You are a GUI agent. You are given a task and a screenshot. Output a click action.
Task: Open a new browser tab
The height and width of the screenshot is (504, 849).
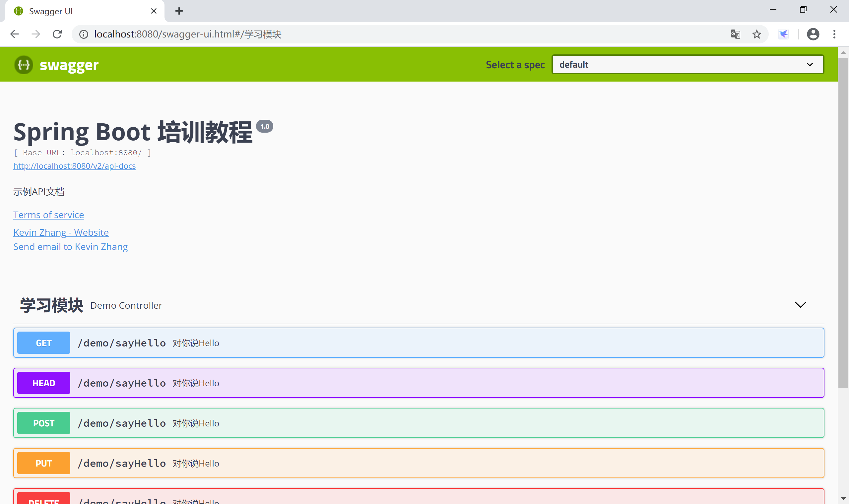179,11
